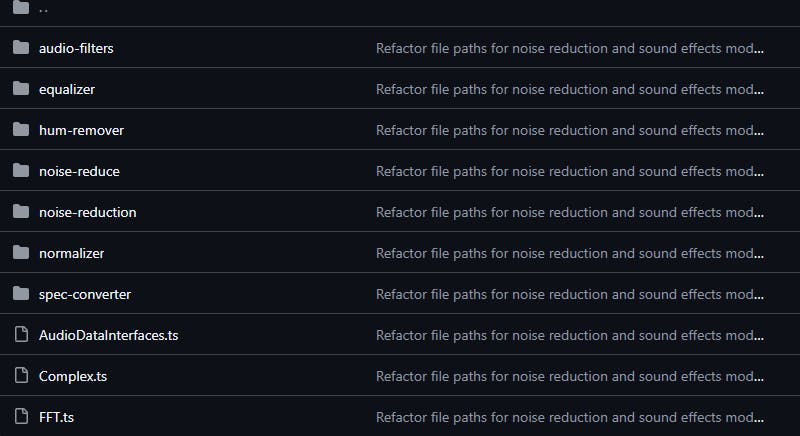Navigate into the hum-remover directory
The height and width of the screenshot is (436, 800).
81,130
